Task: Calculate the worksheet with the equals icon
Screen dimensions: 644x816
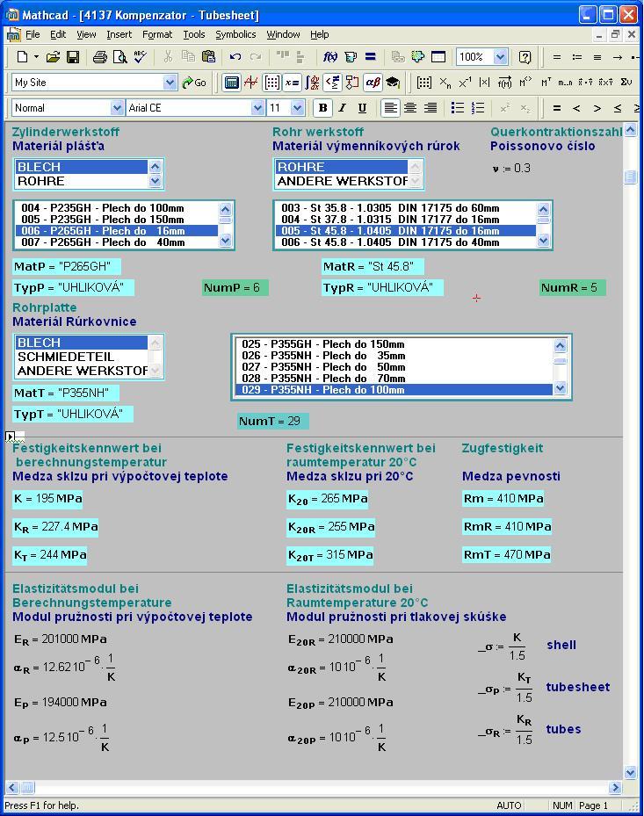Action: (371, 57)
